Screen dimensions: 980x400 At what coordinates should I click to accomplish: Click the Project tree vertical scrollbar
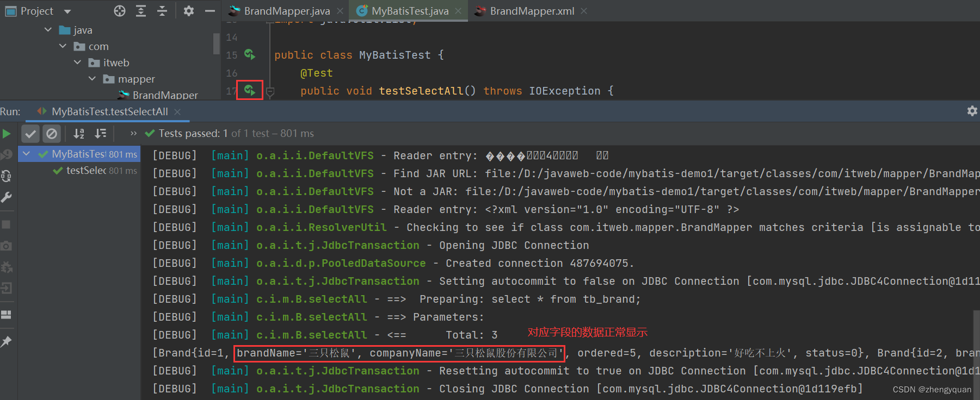(217, 43)
